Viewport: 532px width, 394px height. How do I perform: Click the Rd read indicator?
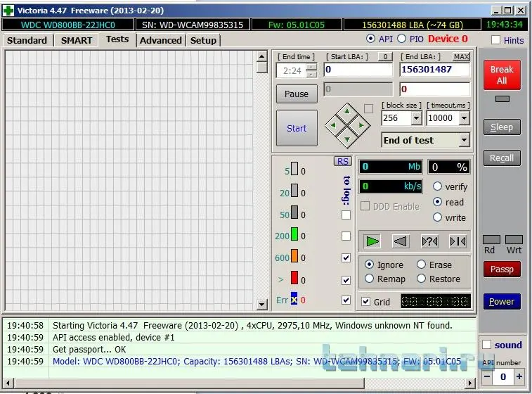point(491,239)
